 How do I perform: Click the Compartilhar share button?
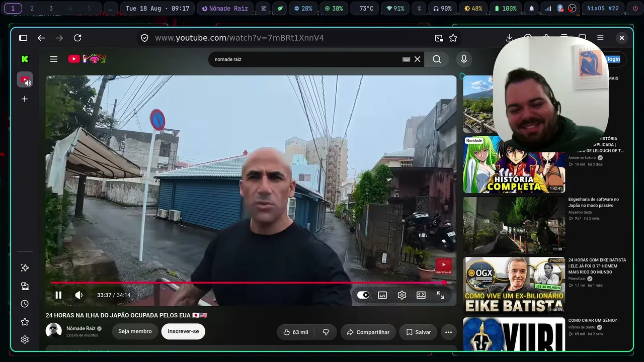[x=368, y=332]
